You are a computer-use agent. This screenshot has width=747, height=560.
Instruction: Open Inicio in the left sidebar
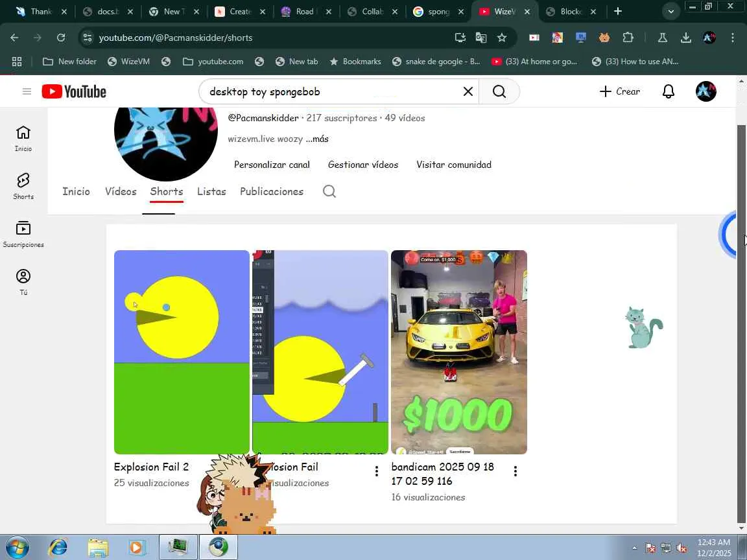click(23, 139)
